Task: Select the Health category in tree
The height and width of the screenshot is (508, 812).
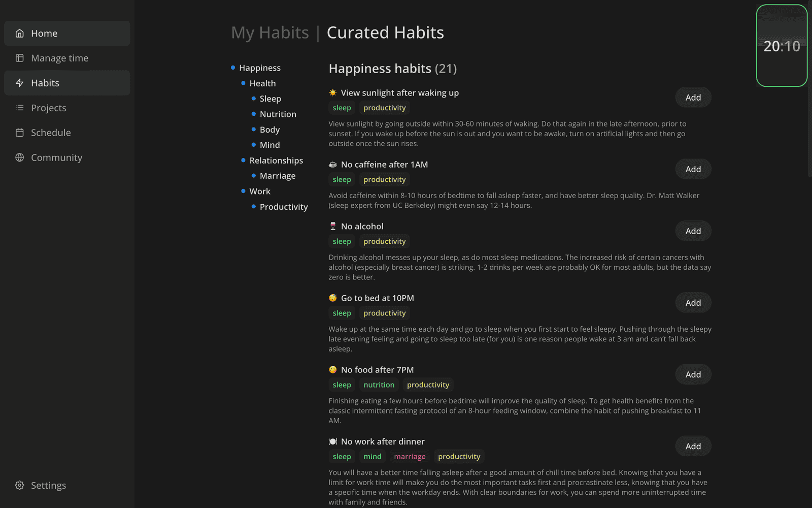Action: (x=262, y=83)
